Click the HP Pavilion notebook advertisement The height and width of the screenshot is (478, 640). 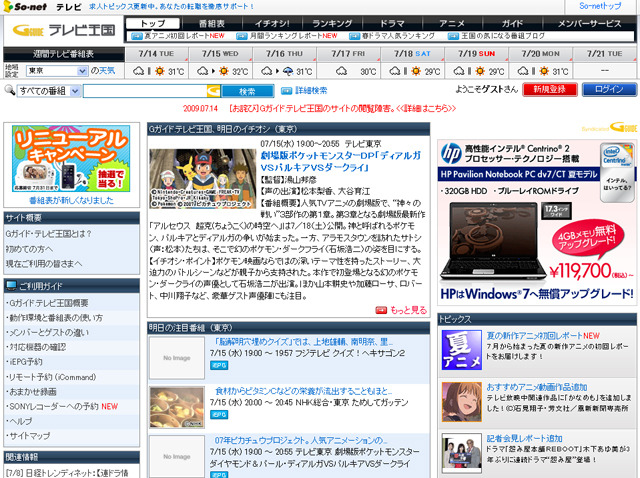pos(537,222)
